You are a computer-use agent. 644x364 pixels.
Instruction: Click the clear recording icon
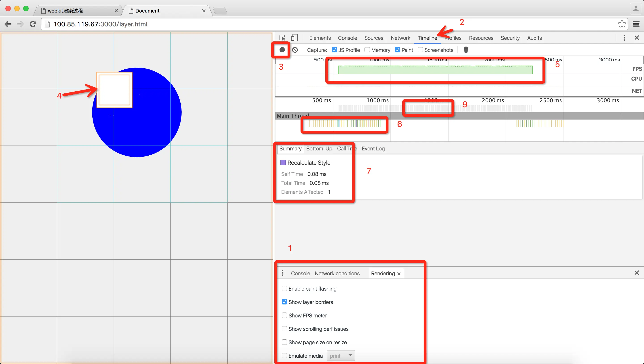pyautogui.click(x=295, y=50)
